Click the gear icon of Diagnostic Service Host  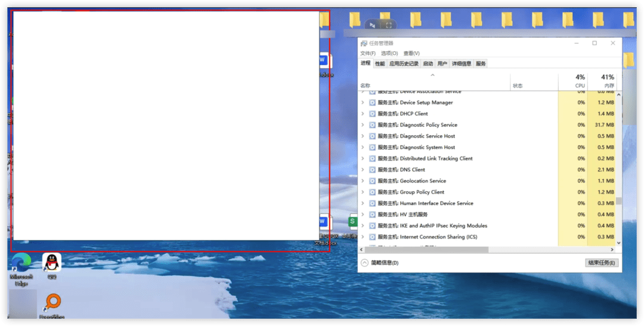pos(373,136)
